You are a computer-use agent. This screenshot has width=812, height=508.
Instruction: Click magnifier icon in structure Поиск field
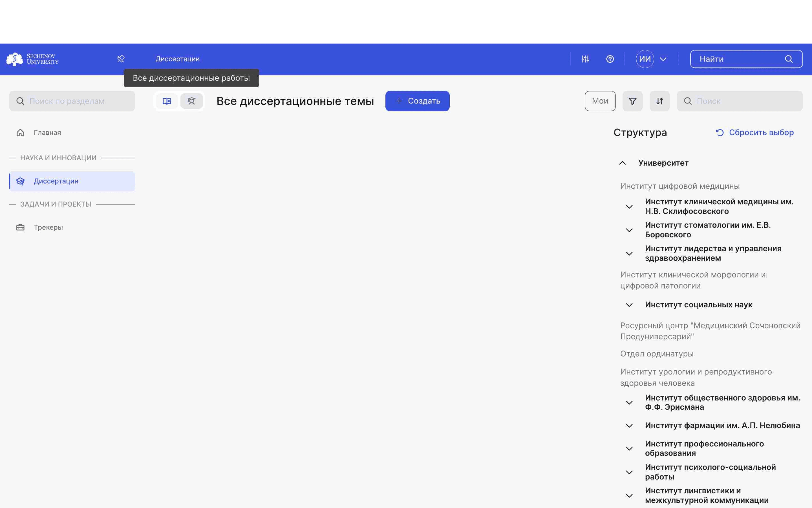[688, 101]
